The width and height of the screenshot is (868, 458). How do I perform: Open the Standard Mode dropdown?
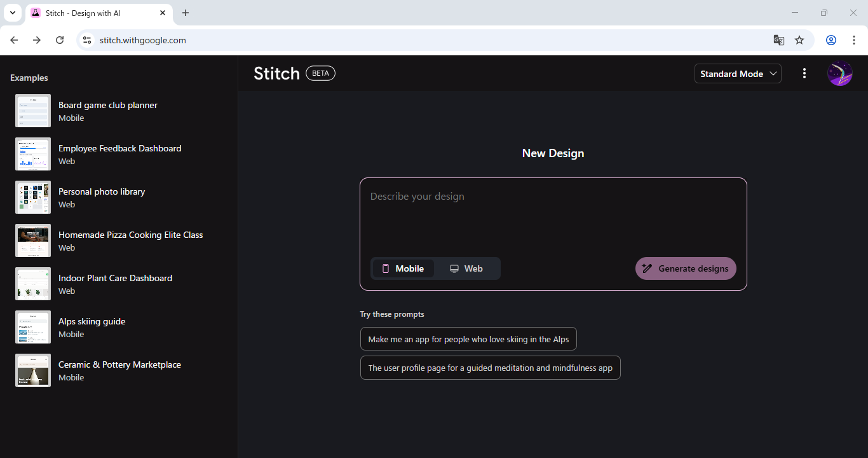point(738,74)
